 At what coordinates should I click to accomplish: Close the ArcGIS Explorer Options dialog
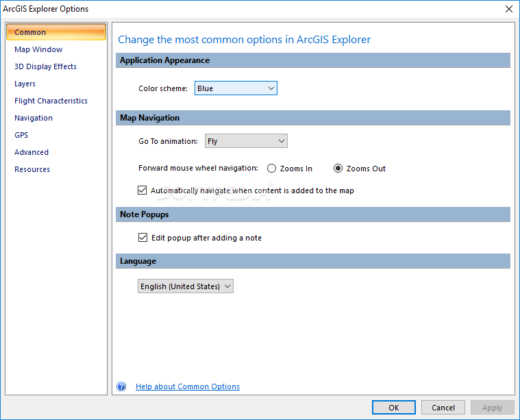click(x=508, y=9)
